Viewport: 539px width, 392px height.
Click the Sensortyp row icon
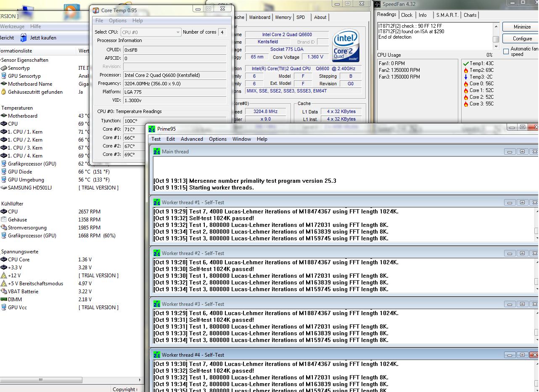(4, 68)
